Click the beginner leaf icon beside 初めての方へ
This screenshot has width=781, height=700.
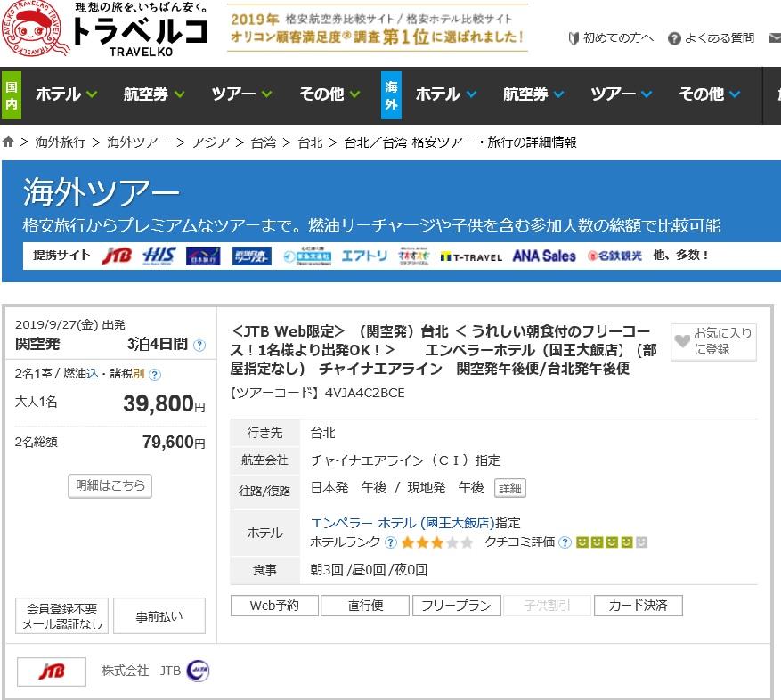click(x=574, y=38)
